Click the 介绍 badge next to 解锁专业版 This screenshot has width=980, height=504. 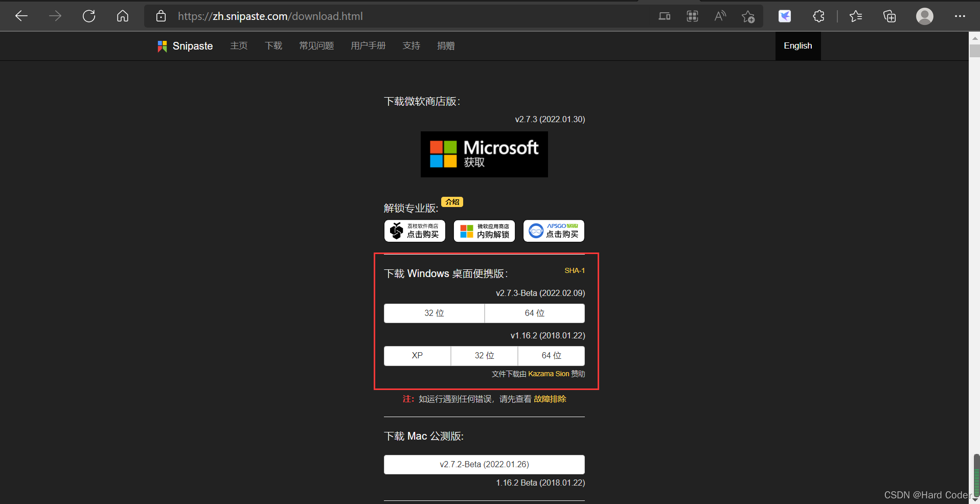pos(452,202)
